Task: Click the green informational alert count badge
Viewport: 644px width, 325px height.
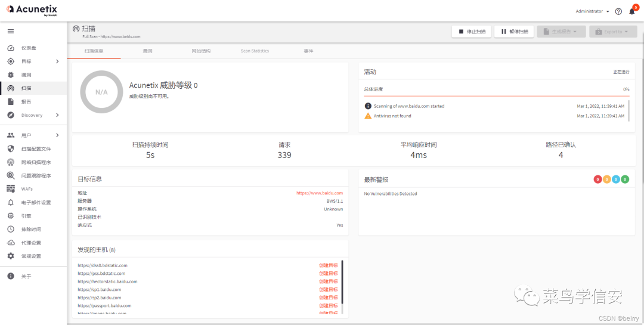Action: [625, 179]
